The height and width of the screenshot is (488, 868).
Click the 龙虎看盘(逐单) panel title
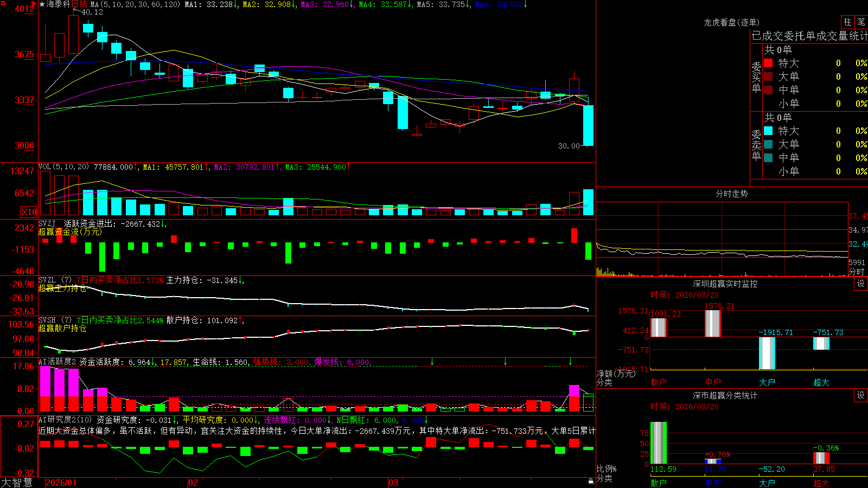tap(731, 22)
